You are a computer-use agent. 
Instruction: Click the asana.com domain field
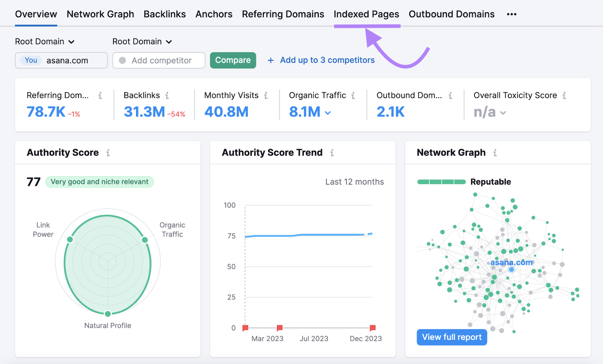point(61,60)
